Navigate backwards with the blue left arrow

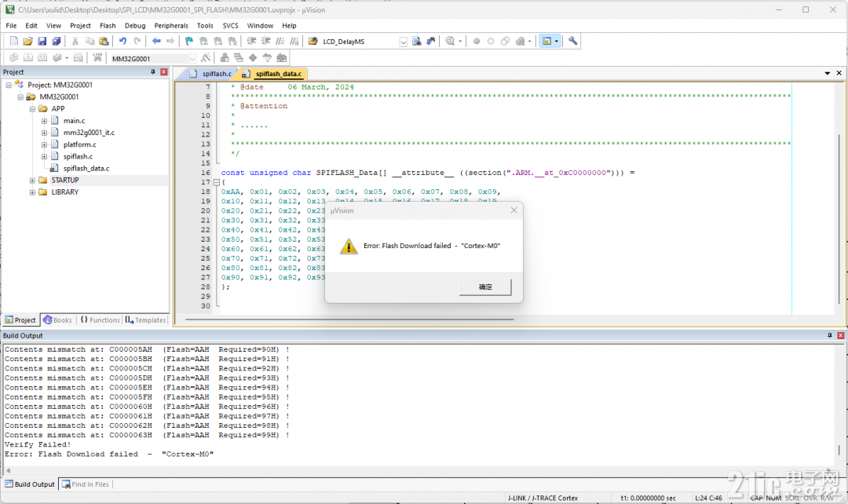tap(156, 41)
